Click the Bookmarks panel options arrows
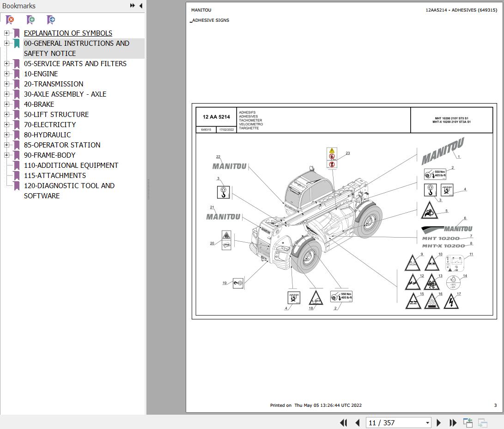This screenshot has height=429, width=504. click(133, 6)
